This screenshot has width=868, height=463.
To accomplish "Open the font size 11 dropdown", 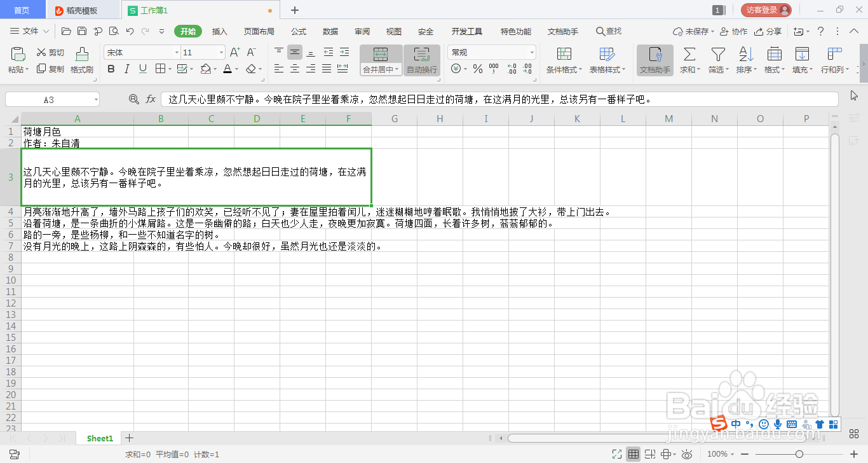I will (x=221, y=52).
